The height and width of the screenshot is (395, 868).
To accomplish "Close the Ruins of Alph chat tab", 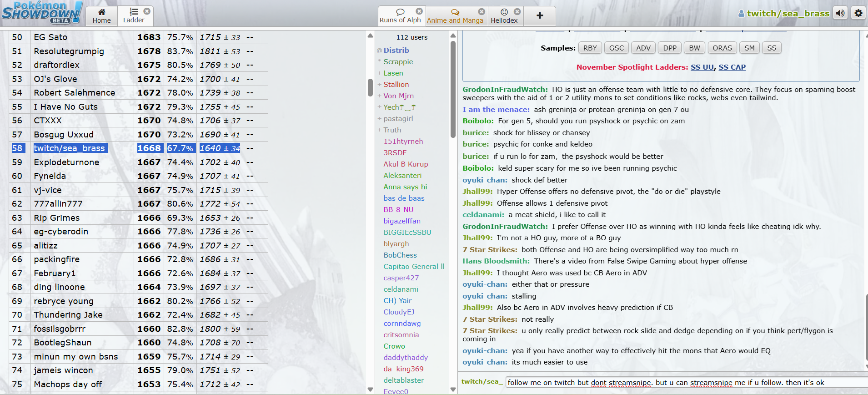I will (419, 11).
